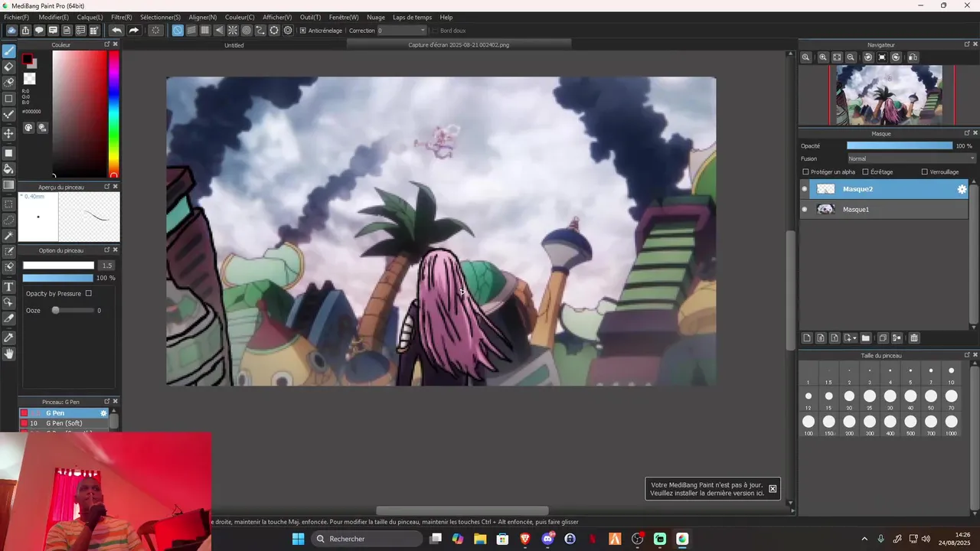Screen dimensions: 980x551
Task: Enable the radial snap guide
Action: click(x=233, y=31)
